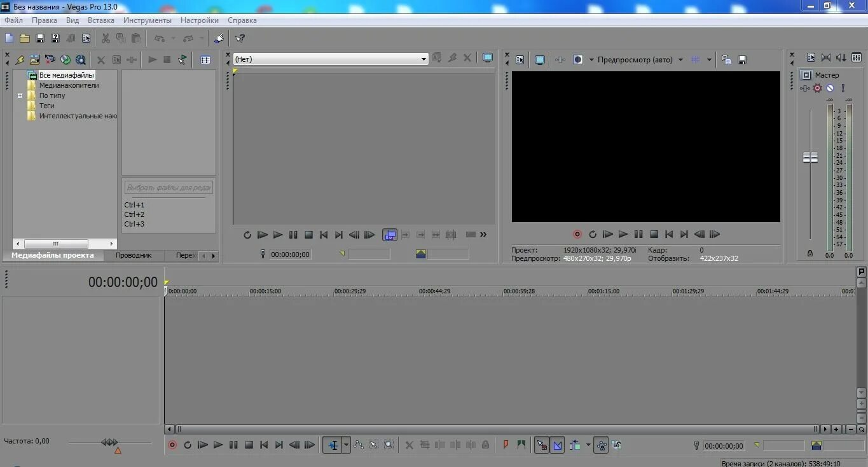Open the Properties icon on the main toolbar
The image size is (868, 467).
coord(86,39)
